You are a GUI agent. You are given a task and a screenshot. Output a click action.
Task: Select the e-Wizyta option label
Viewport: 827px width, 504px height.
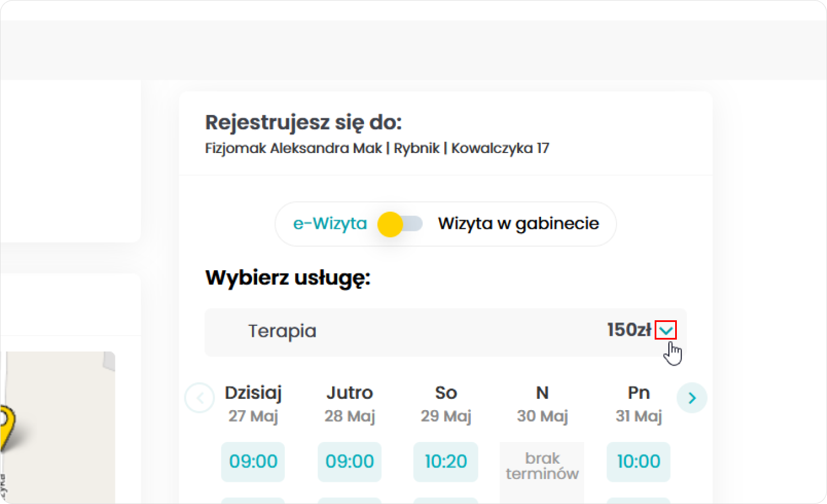click(330, 224)
